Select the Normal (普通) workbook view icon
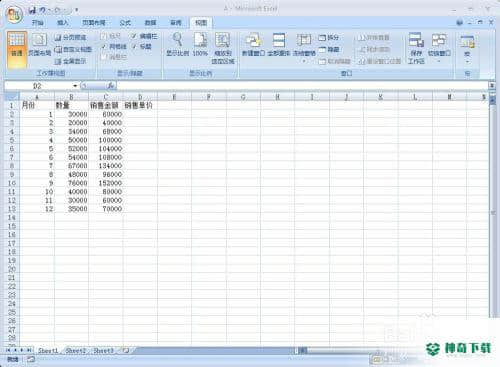The height and width of the screenshot is (367, 500). 17,49
